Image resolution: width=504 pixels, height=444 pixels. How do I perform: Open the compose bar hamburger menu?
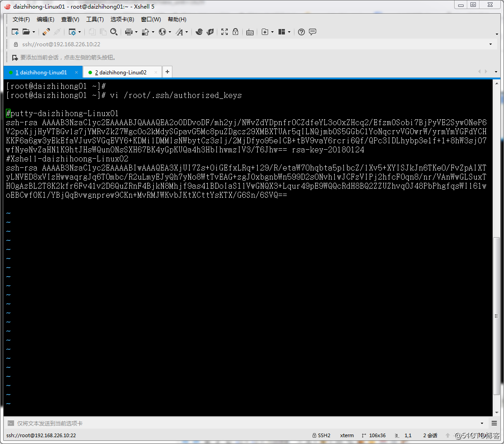(494, 423)
